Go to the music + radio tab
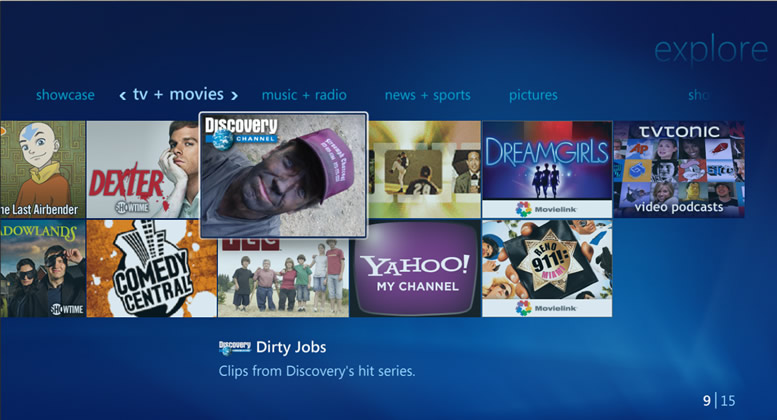 pos(304,96)
